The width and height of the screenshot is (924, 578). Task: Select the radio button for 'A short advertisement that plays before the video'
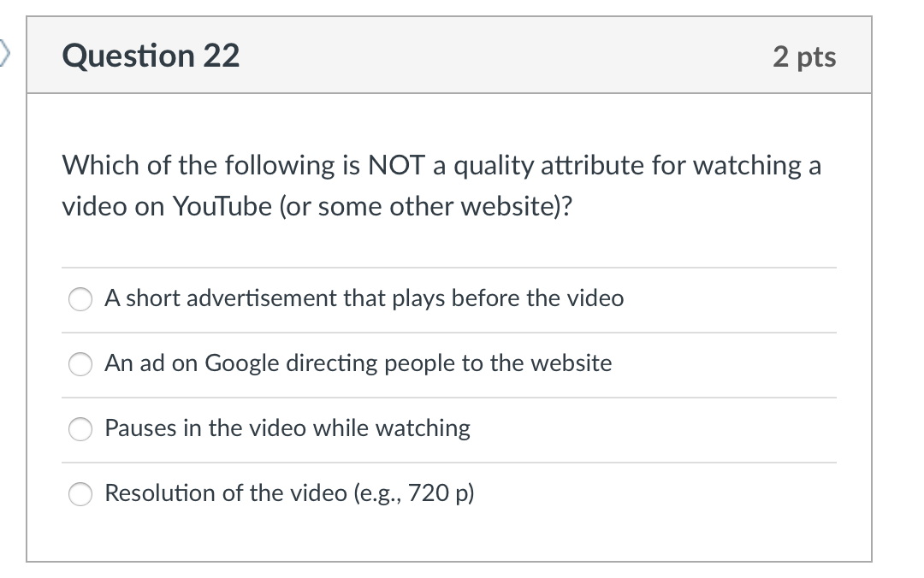tap(80, 299)
